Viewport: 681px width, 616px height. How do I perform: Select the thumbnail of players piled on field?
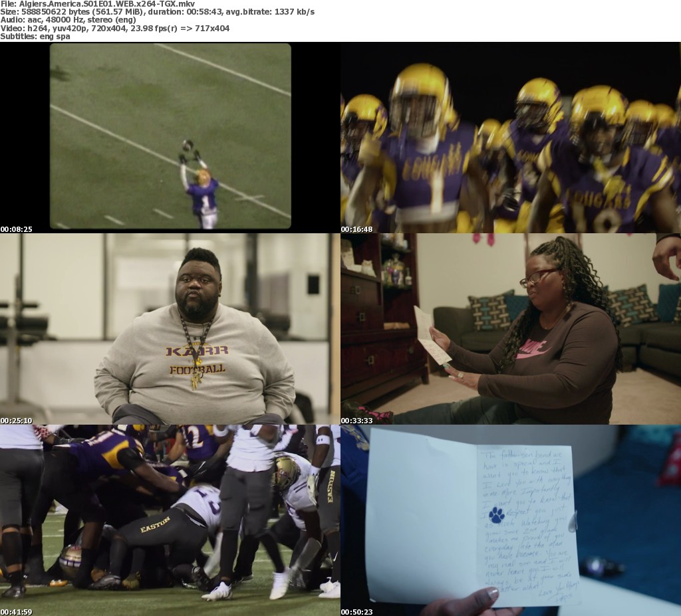170,520
